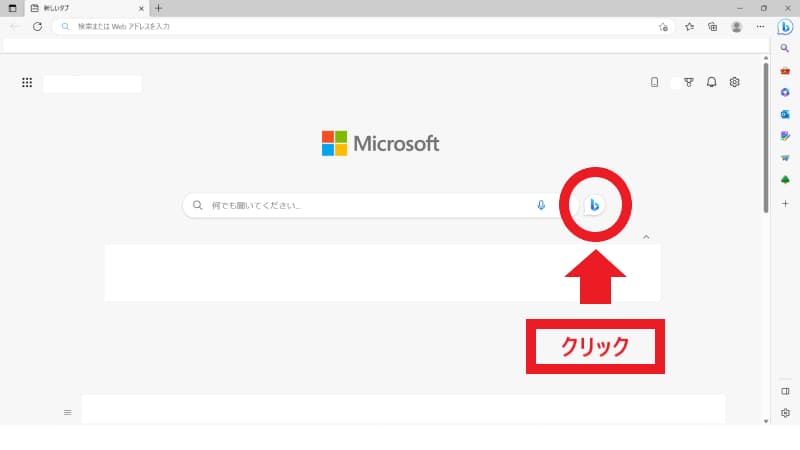Screen dimensions: 800x450
Task: Open a new tab with plus button
Action: tap(159, 8)
